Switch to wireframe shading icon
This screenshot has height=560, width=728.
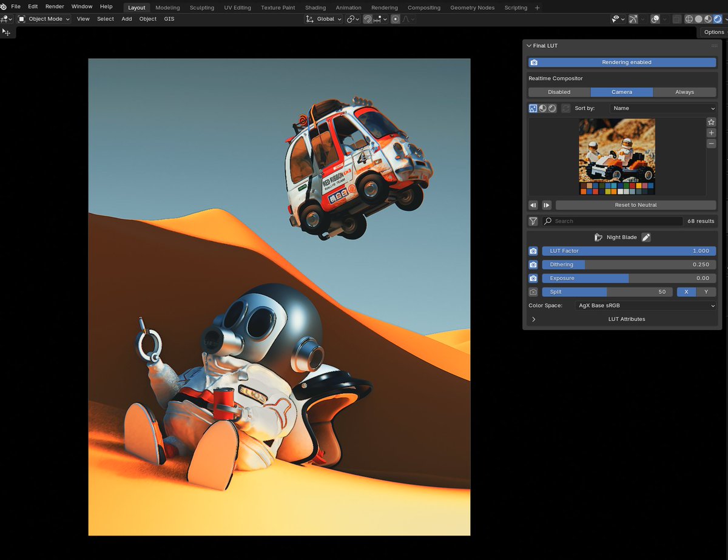pos(689,19)
